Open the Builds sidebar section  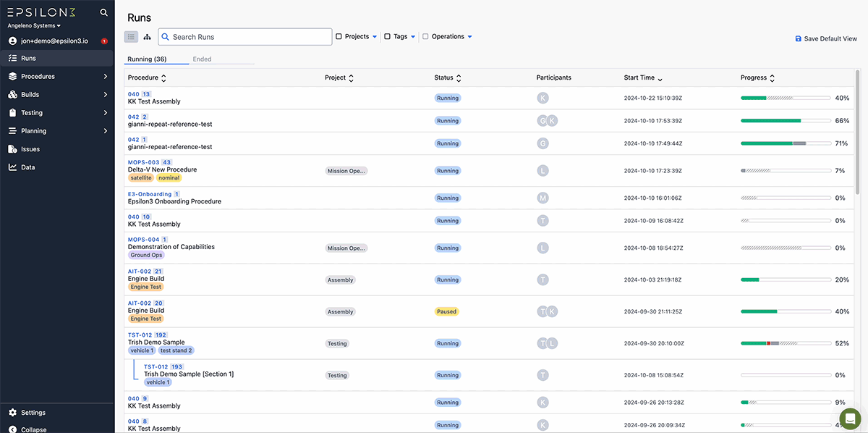[29, 94]
